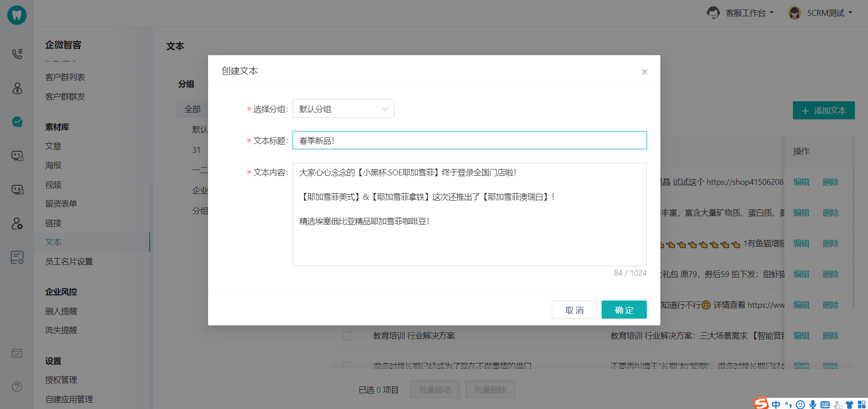This screenshot has height=409, width=868.
Task: Click the 文本标题 input field
Action: [x=469, y=141]
